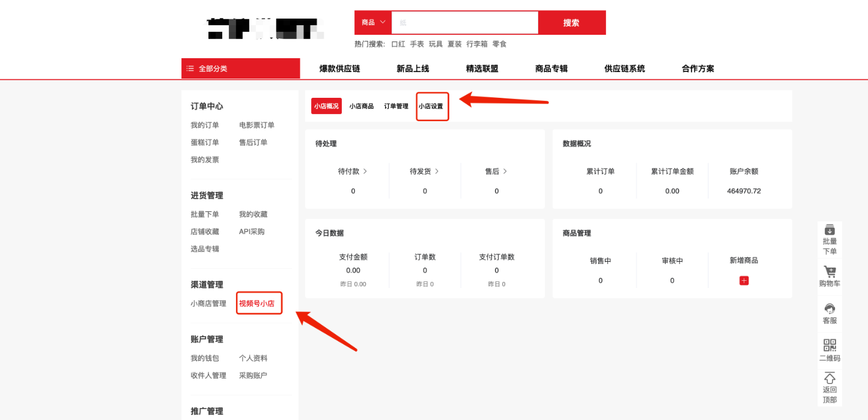
Task: Open the shopping cart icon
Action: click(830, 271)
